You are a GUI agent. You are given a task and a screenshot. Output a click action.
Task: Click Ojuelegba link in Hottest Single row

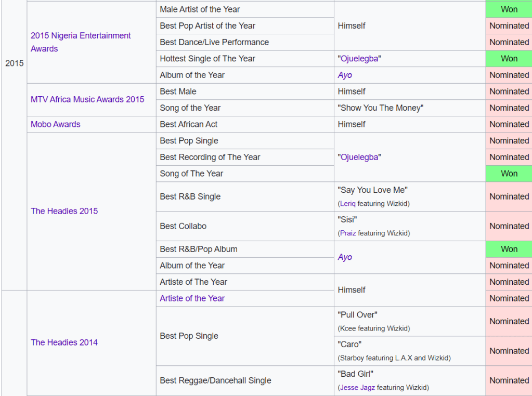[359, 59]
